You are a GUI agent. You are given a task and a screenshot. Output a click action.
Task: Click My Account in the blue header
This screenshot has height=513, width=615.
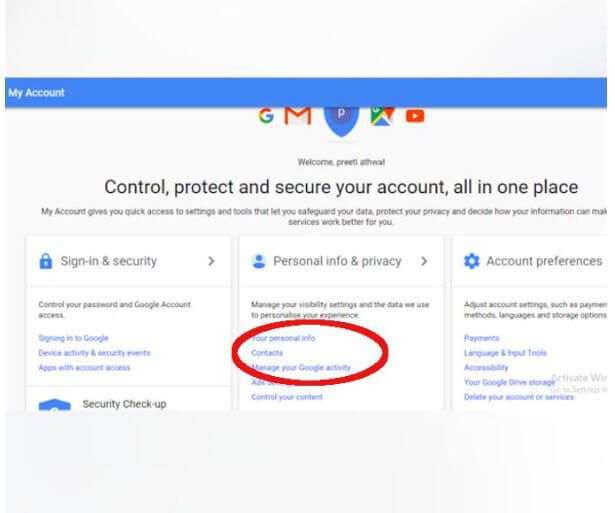coord(36,93)
